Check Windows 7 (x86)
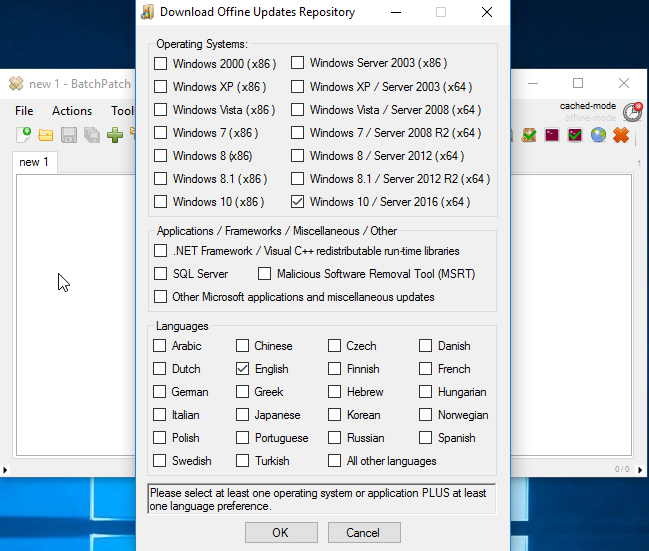 click(161, 133)
